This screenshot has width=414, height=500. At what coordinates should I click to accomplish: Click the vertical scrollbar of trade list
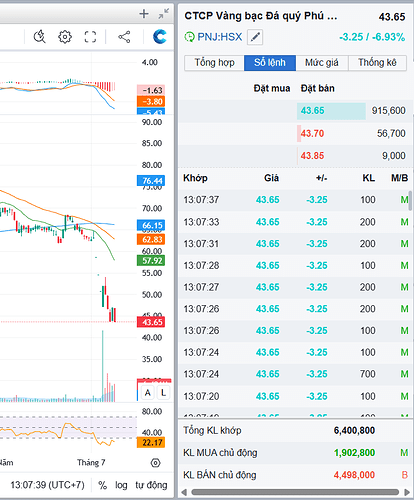pyautogui.click(x=411, y=201)
